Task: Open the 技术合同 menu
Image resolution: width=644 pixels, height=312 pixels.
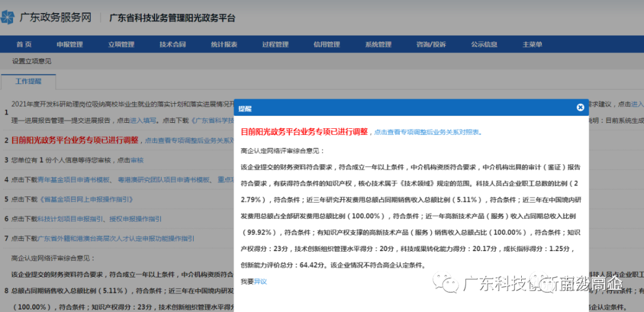Action: (172, 44)
